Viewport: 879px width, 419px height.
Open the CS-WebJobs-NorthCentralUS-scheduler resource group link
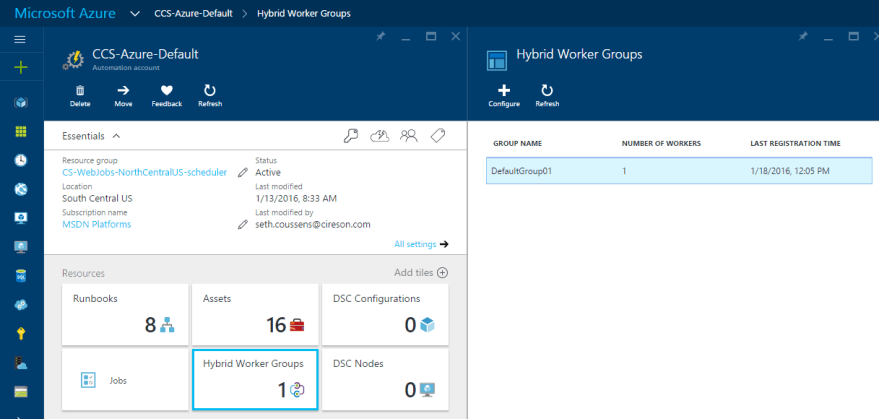pos(144,172)
